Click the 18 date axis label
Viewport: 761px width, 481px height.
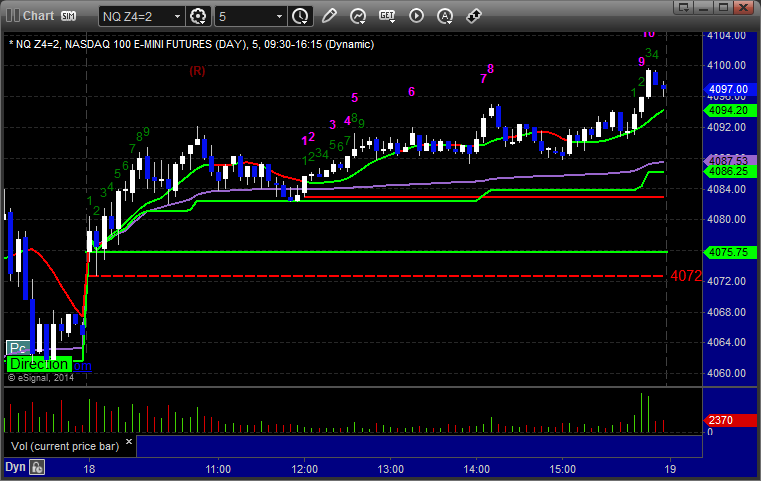89,469
